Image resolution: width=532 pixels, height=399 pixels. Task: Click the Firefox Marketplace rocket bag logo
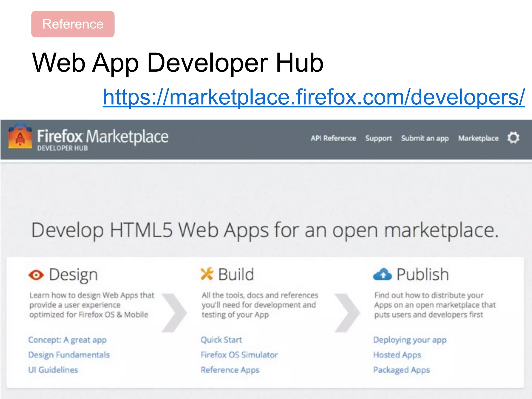[x=20, y=136]
